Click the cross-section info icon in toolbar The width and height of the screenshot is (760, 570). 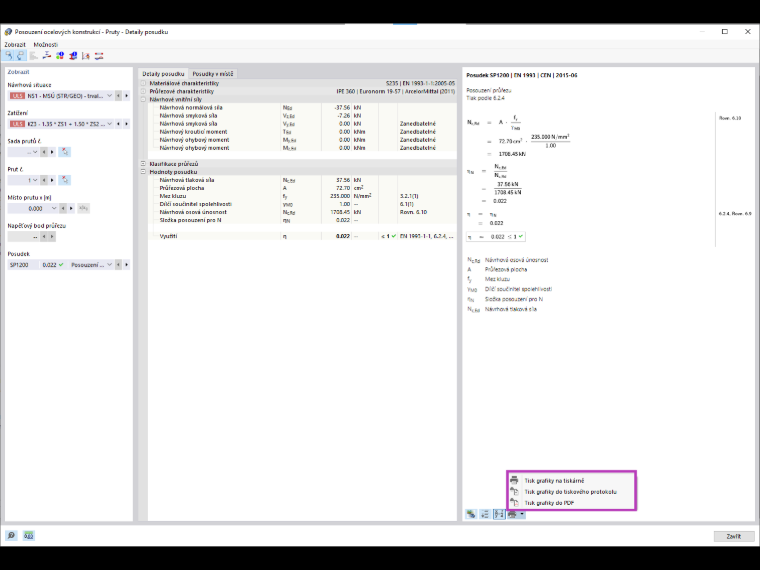73,56
